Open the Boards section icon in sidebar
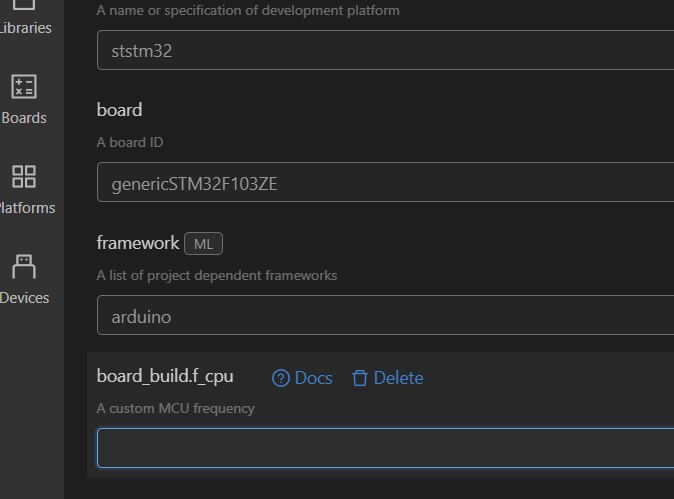The image size is (674, 499). coord(24,87)
